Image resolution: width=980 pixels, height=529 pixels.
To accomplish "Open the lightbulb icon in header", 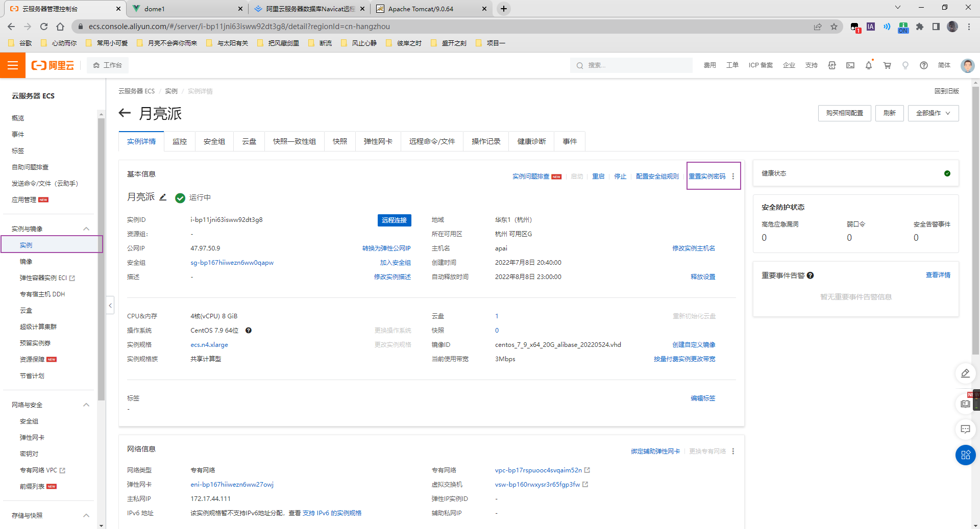I will [905, 65].
